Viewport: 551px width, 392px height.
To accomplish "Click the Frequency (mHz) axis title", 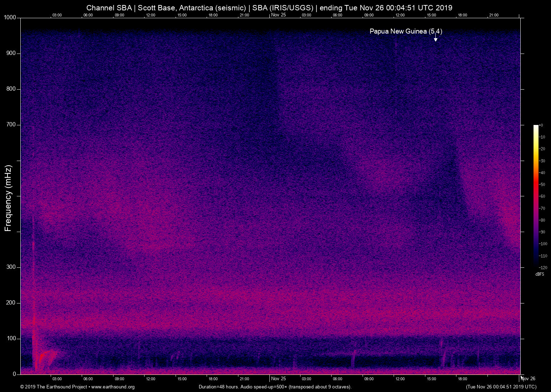I will click(8, 198).
